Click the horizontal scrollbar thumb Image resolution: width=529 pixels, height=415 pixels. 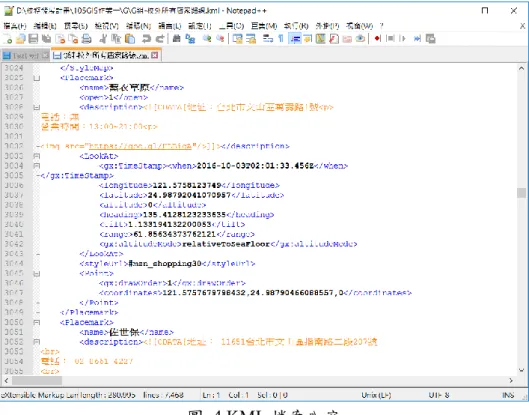37,381
